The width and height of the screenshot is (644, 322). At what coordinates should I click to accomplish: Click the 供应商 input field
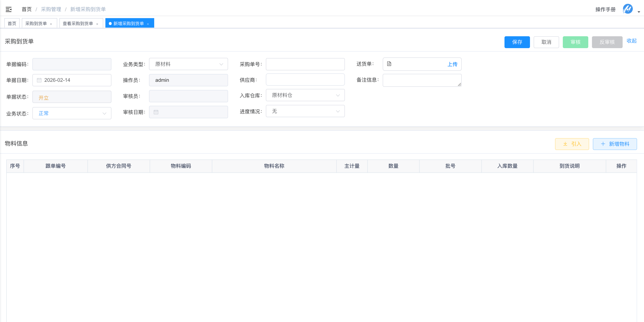305,80
